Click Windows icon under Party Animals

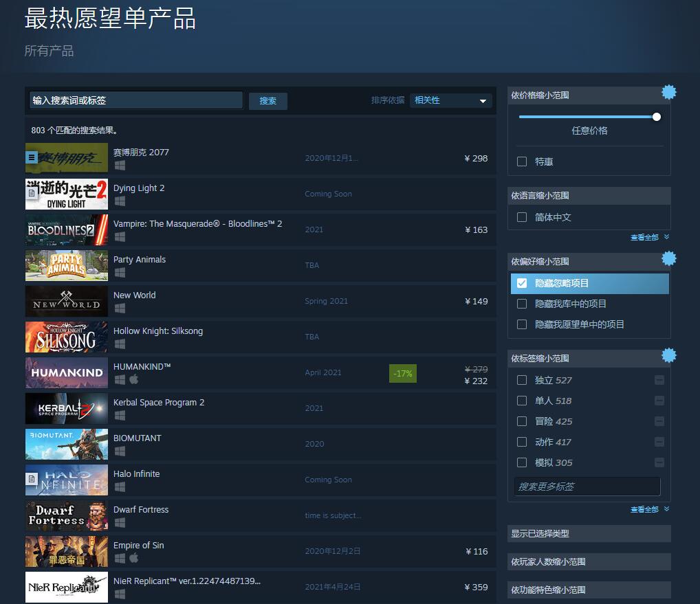[120, 273]
